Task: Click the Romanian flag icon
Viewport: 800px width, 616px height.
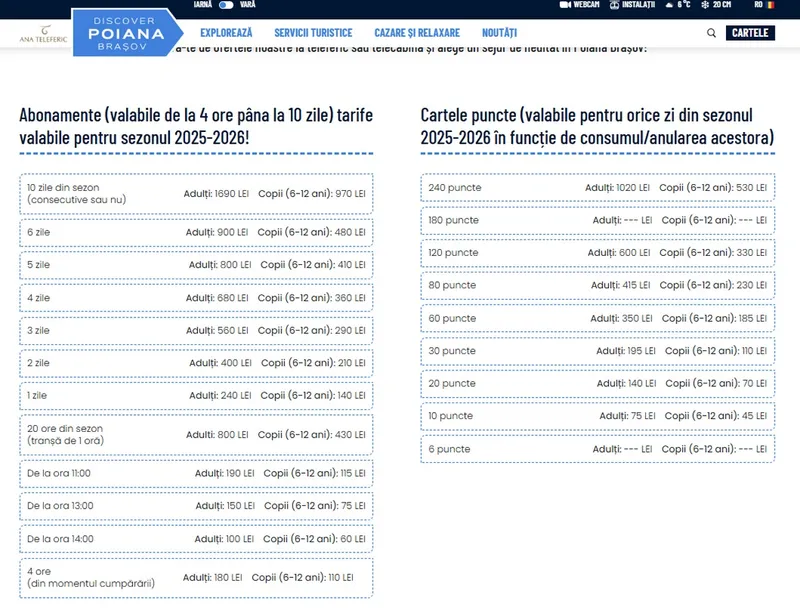Action: pyautogui.click(x=771, y=5)
